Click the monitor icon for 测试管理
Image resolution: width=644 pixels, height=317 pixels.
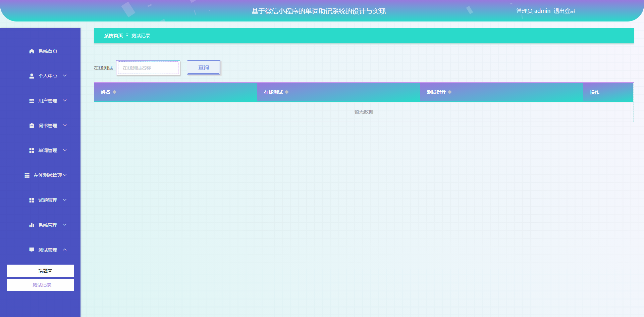pos(32,250)
